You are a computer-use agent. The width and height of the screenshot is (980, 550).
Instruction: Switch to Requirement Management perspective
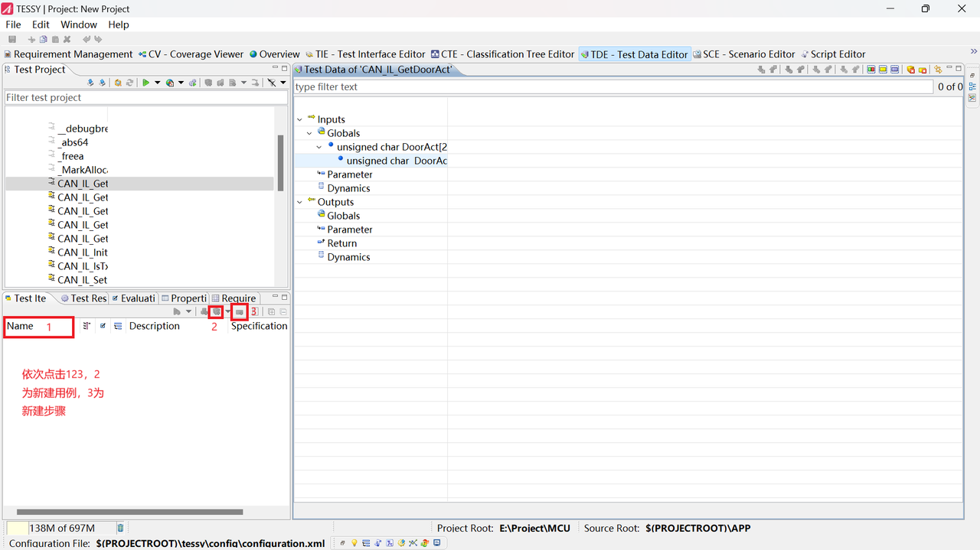click(68, 54)
